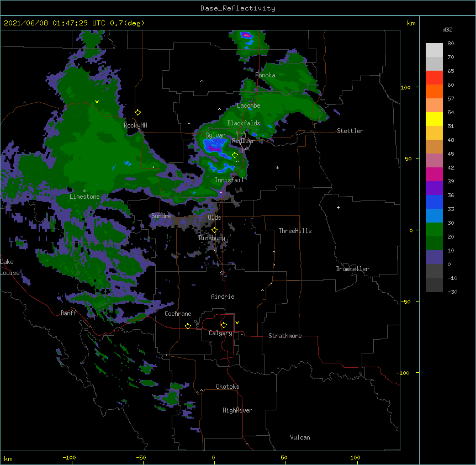
Task: Click the HighRiver label
Action: pos(237,410)
